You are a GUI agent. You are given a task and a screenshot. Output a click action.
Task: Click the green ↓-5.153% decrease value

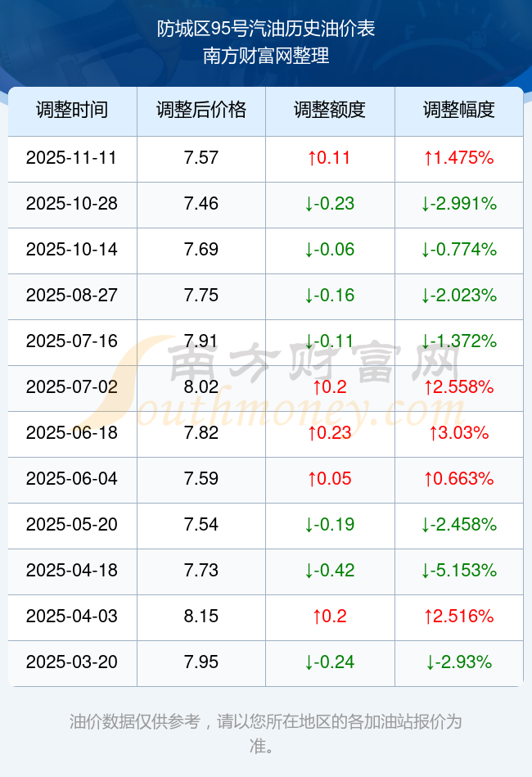[458, 571]
